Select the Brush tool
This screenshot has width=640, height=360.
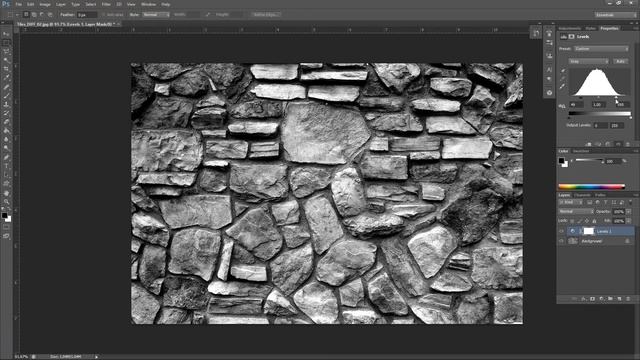tap(6, 95)
